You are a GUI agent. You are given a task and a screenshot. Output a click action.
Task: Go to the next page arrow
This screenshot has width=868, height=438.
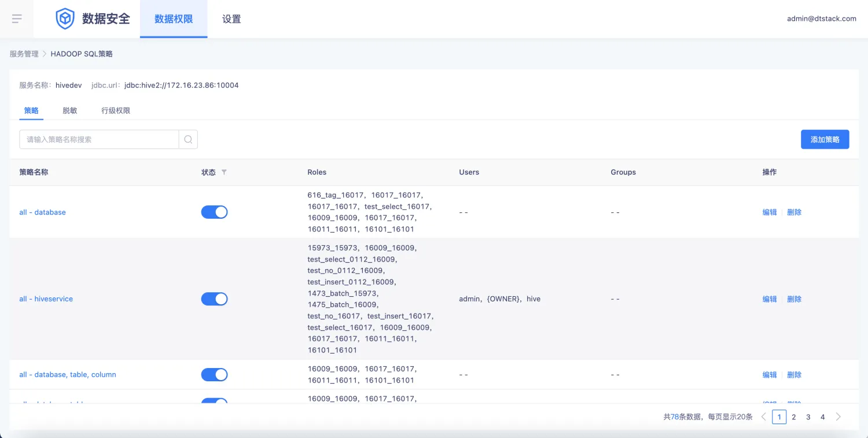pos(838,417)
